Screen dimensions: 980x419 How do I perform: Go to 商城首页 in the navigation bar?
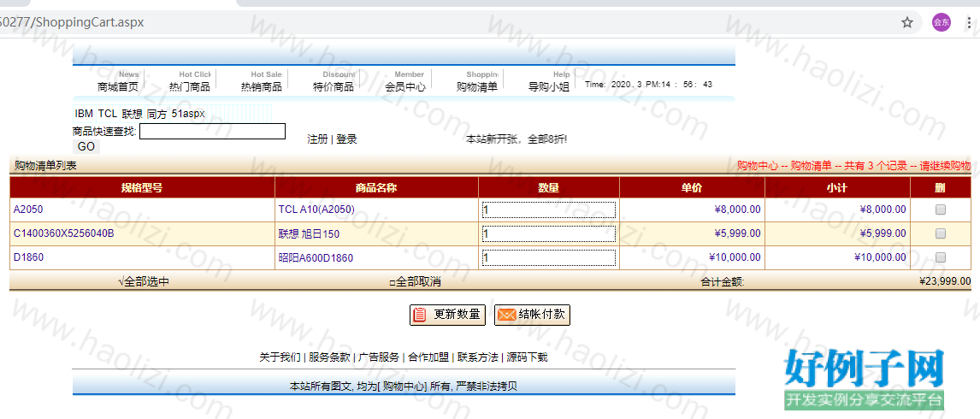[117, 87]
